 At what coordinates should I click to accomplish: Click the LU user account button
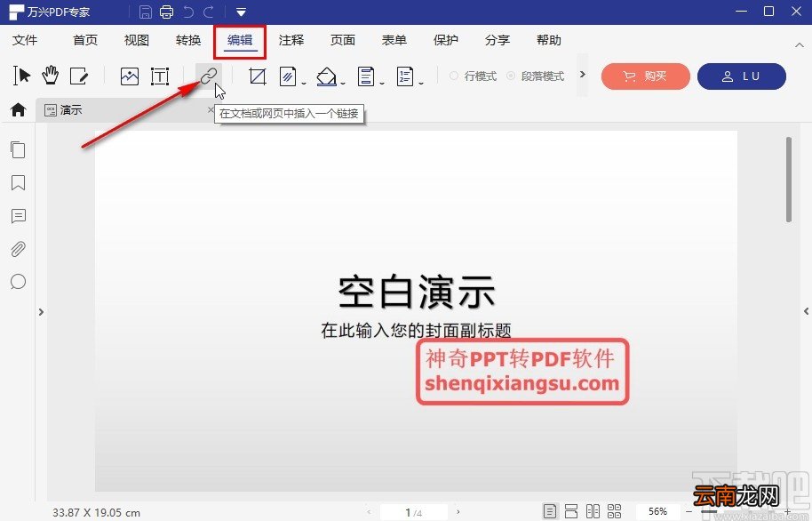click(x=742, y=76)
